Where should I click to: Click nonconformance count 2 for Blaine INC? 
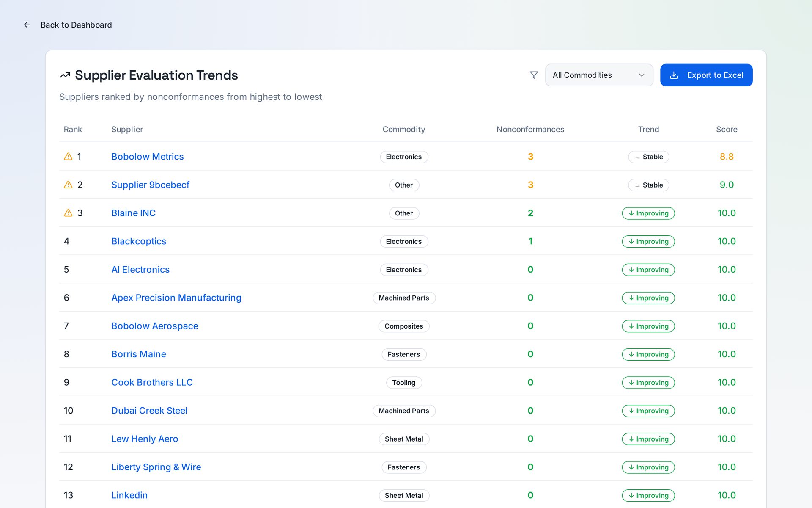click(x=530, y=213)
